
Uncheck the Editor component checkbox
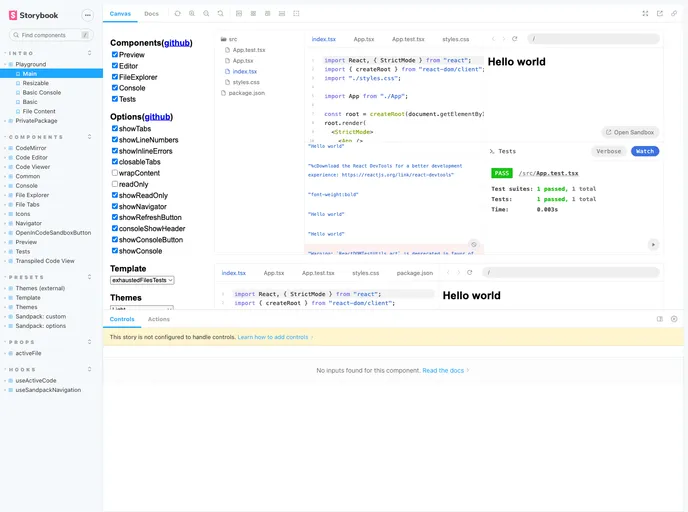tap(115, 66)
